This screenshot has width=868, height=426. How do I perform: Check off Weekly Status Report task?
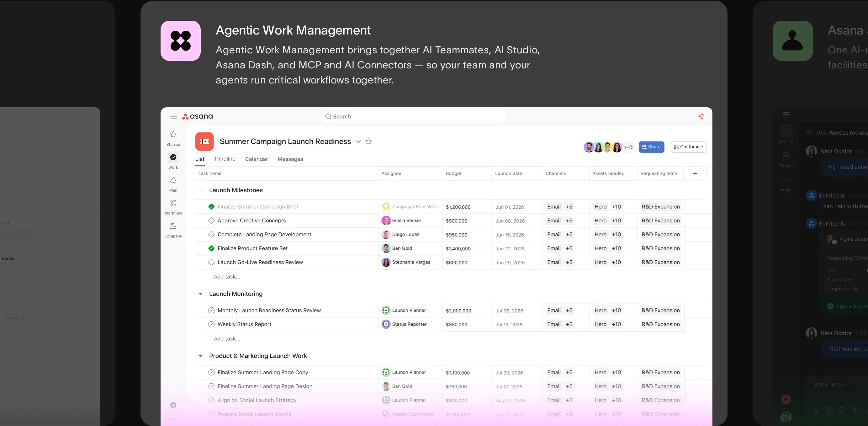click(211, 324)
